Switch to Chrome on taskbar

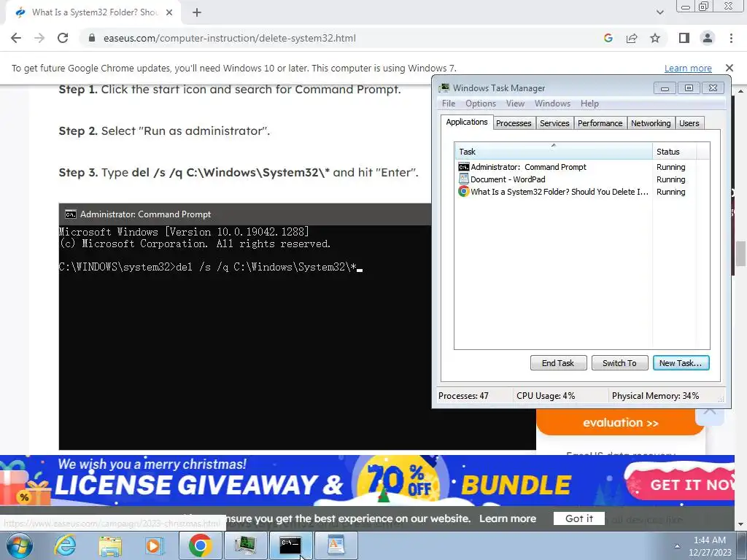200,545
